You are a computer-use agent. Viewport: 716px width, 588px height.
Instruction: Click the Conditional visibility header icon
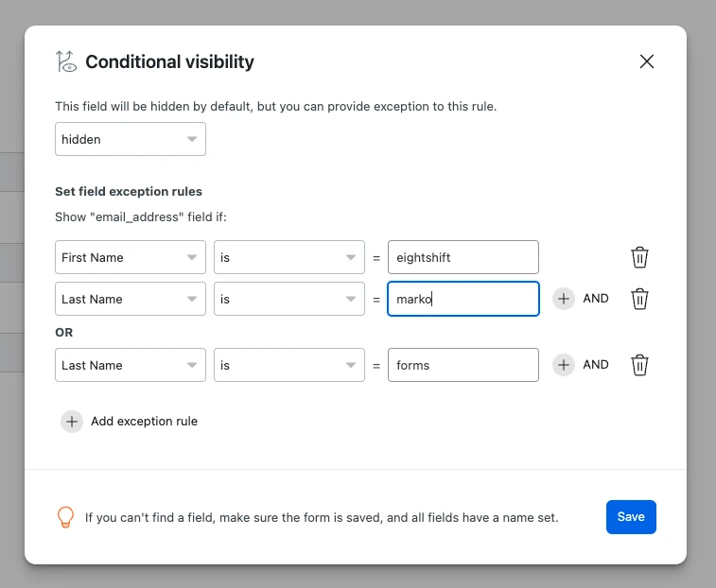click(65, 62)
